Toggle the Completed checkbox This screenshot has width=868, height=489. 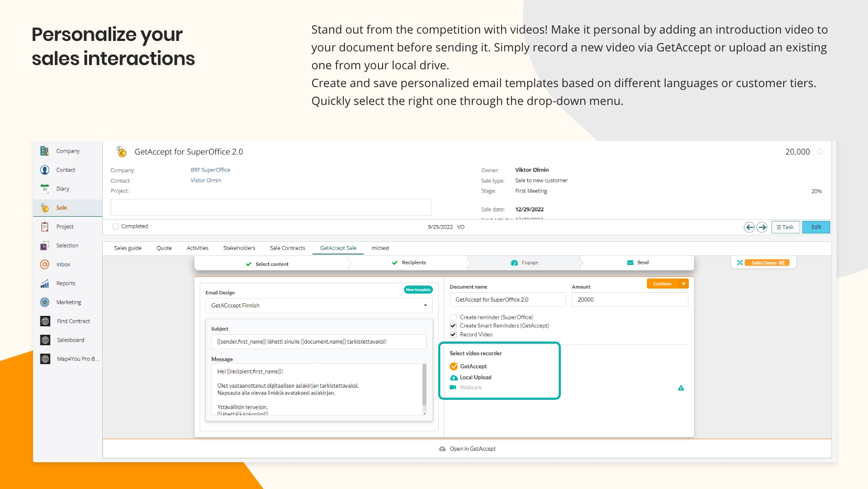tap(116, 227)
